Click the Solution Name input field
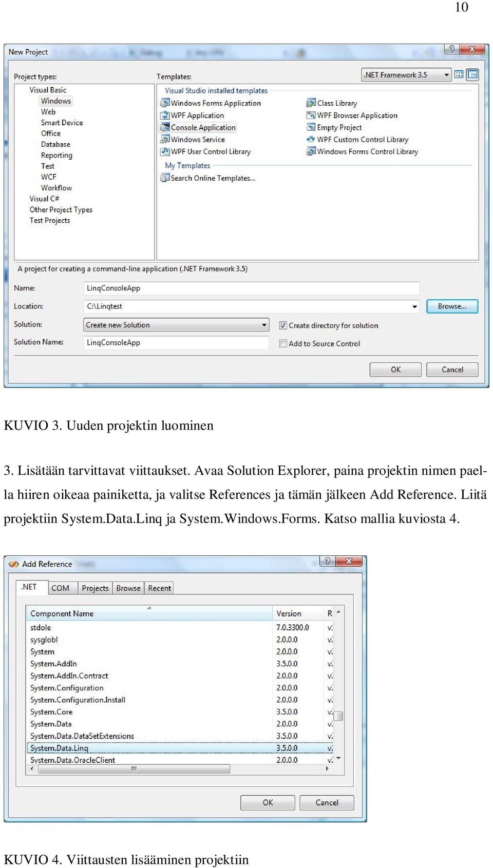Screen dimensions: 493x868 pyautogui.click(x=176, y=342)
